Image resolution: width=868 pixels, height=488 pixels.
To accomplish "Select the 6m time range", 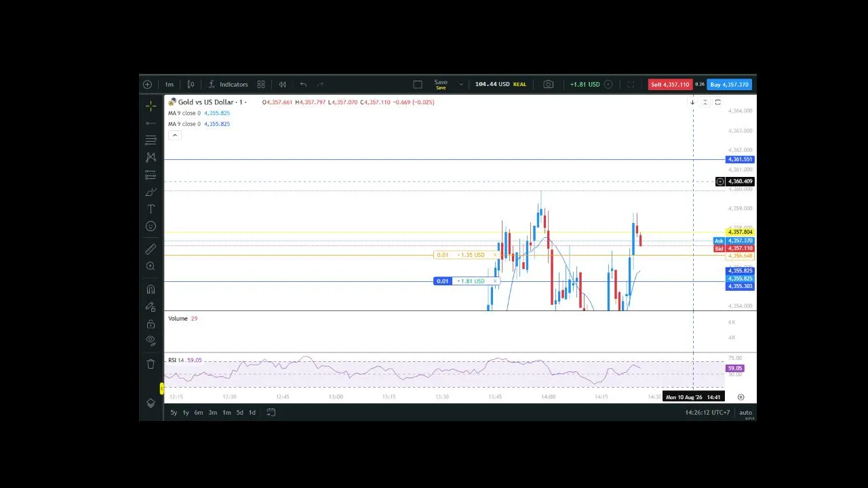I will [x=198, y=413].
